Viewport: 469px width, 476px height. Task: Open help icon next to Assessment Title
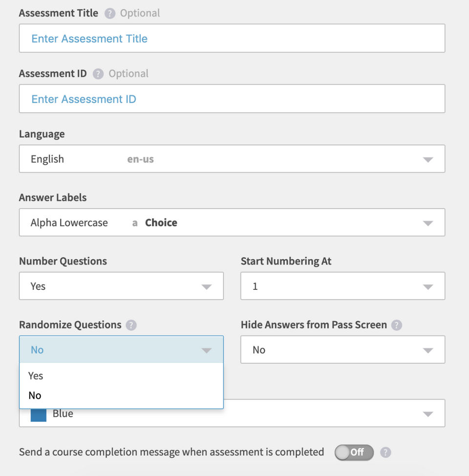(x=110, y=13)
